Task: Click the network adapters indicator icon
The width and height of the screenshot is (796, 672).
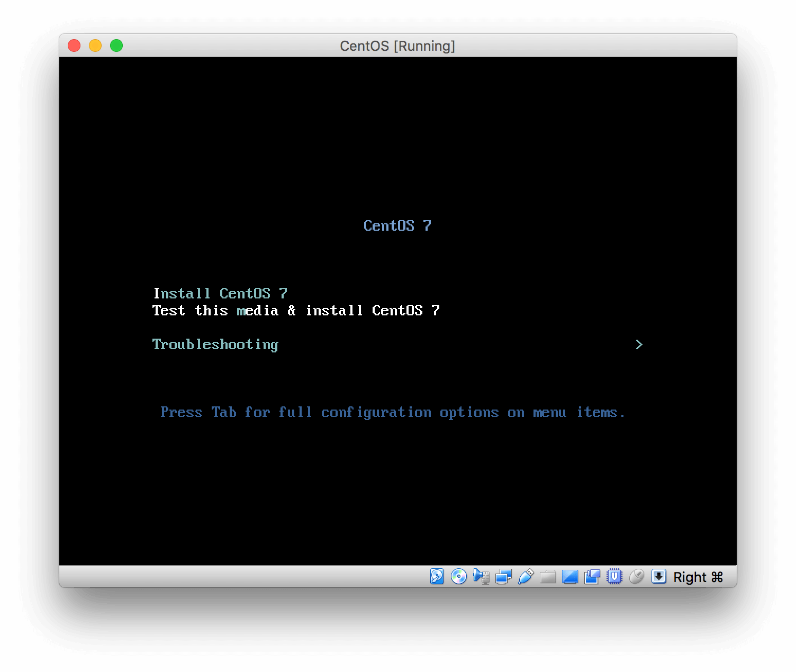Action: [503, 576]
